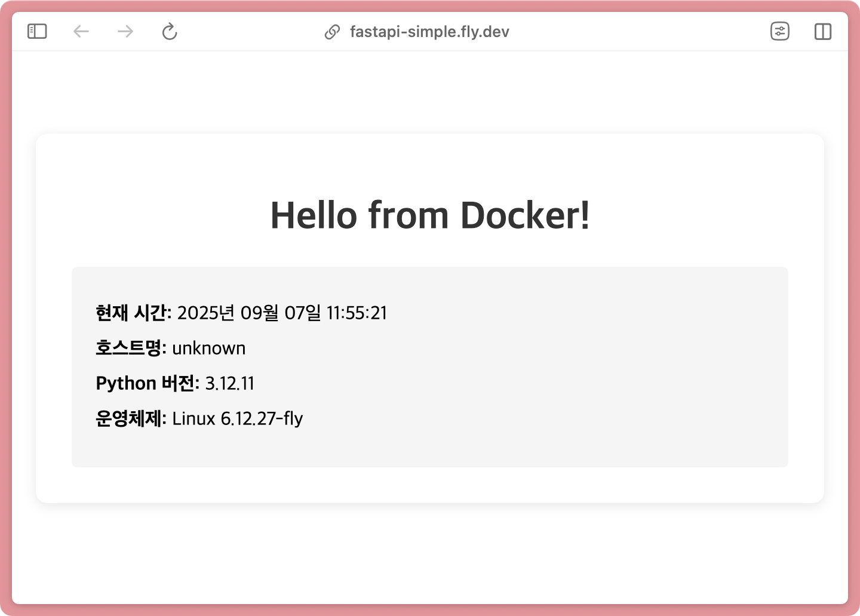
Task: Click the Python version "3.12.11"
Action: (x=230, y=383)
